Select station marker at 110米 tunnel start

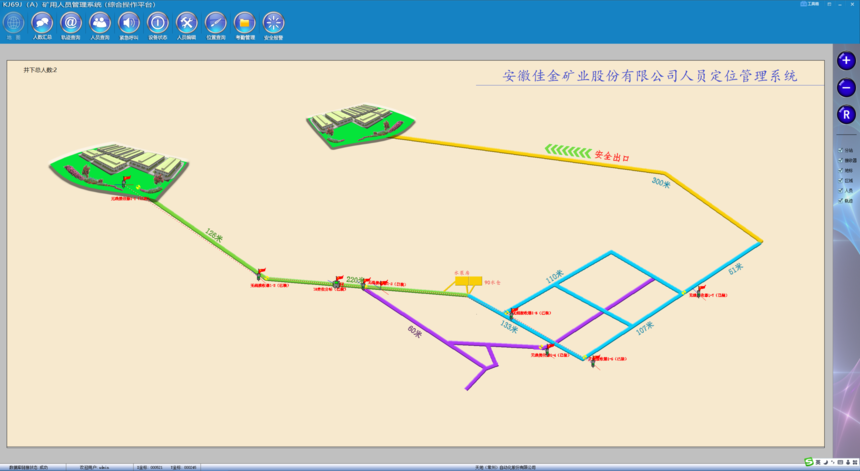512,312
